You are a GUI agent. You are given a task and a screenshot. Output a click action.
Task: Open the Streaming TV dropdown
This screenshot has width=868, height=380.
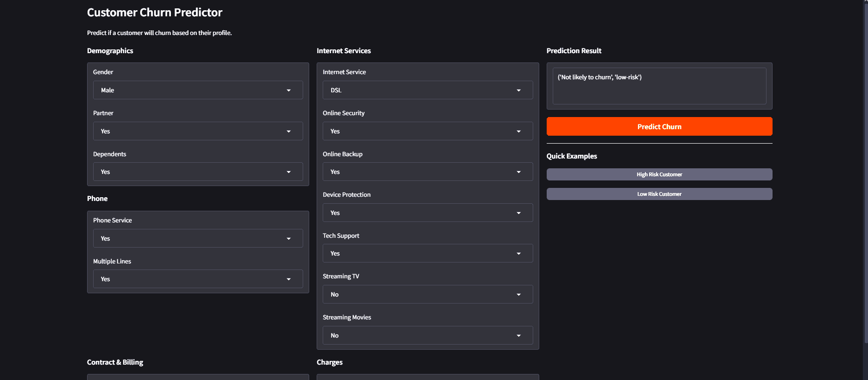(x=428, y=294)
